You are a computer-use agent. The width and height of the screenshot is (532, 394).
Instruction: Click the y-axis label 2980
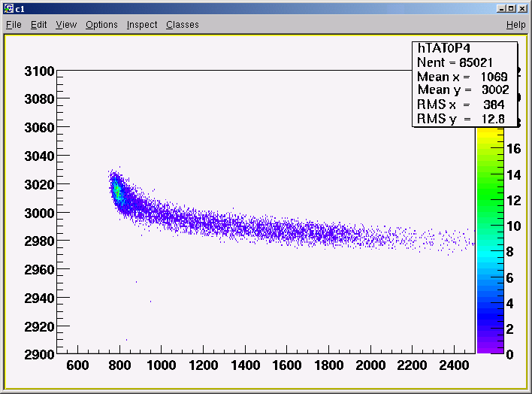pos(39,241)
